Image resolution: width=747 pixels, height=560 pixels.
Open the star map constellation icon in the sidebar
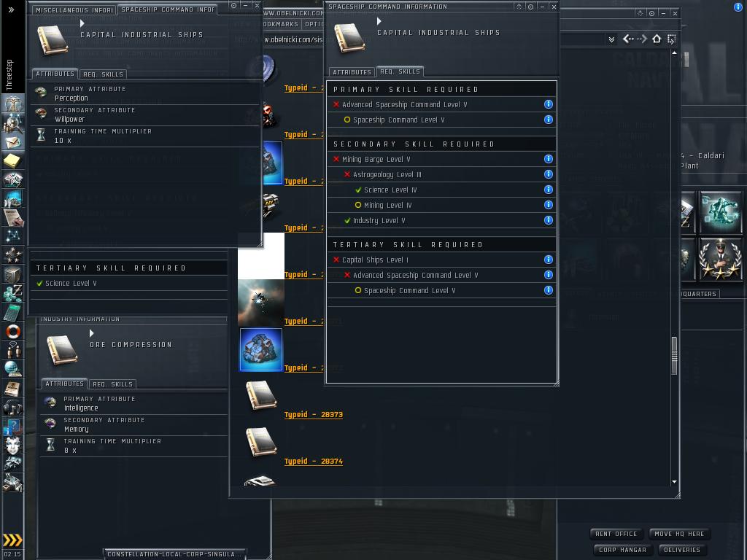point(13,236)
